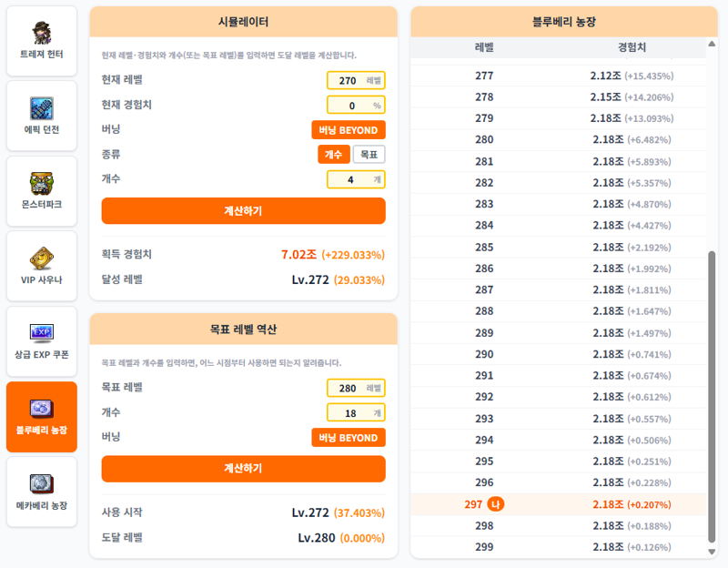
Task: Select the 목표 type option
Action: [x=369, y=154]
